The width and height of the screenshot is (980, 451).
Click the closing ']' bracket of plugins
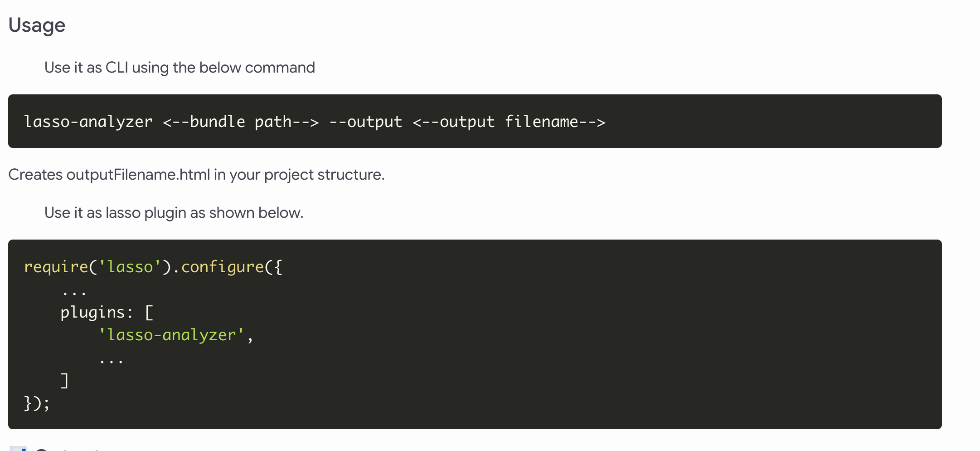pos(65,381)
